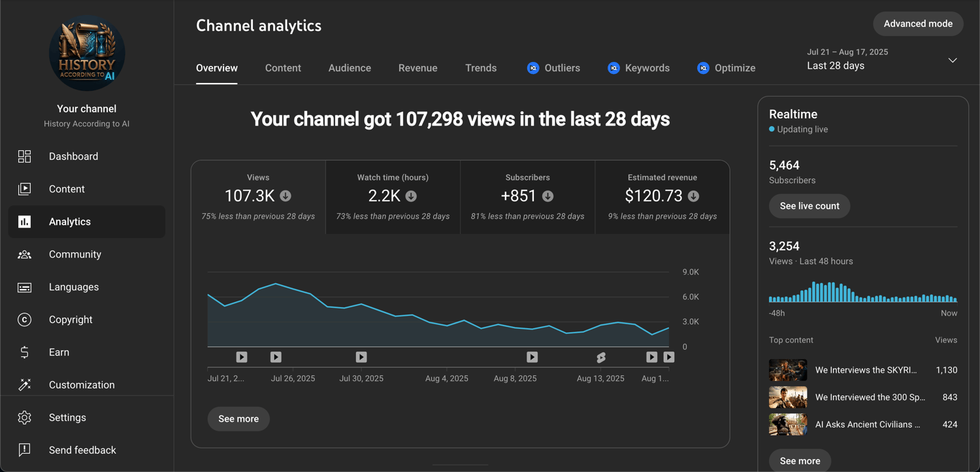This screenshot has height=472, width=980.
Task: Open the Community people icon
Action: point(24,254)
